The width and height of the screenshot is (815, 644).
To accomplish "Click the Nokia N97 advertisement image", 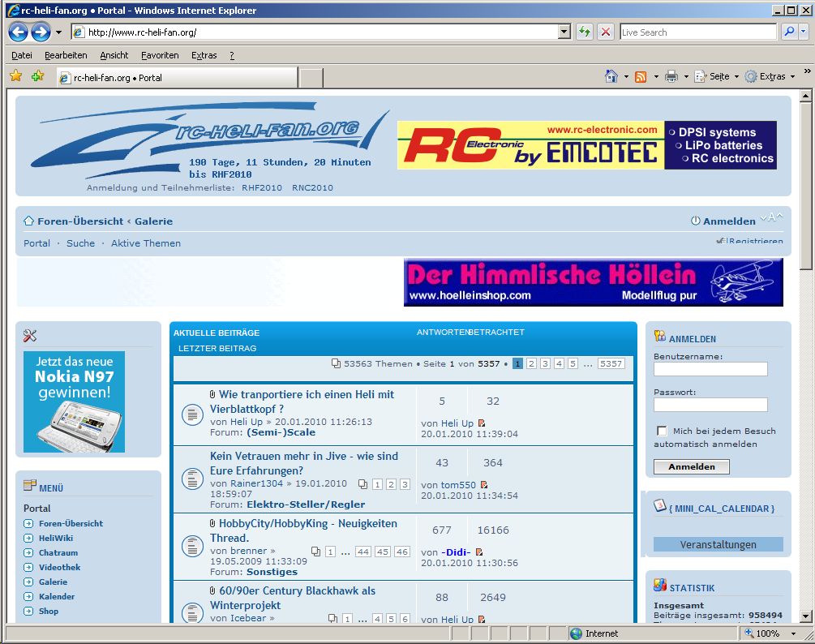I will tap(74, 401).
